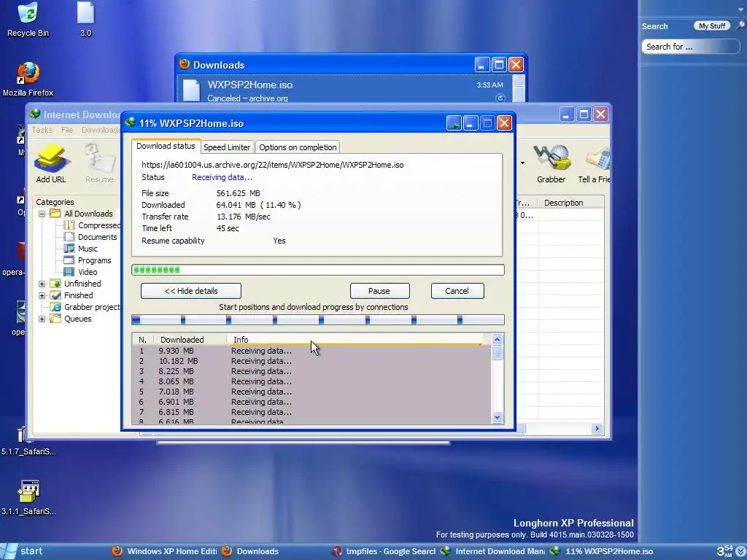Click the green download progress bar

318,270
